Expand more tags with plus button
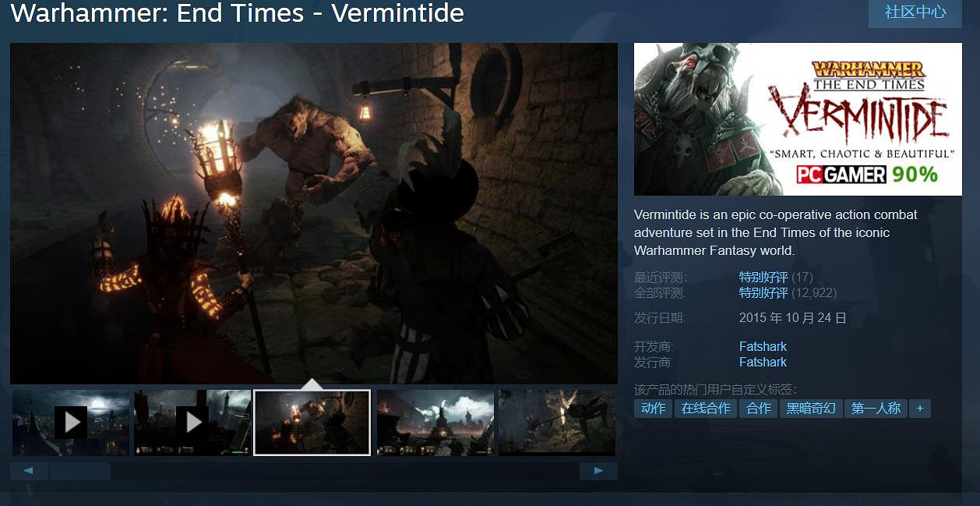This screenshot has width=980, height=506. click(x=920, y=409)
